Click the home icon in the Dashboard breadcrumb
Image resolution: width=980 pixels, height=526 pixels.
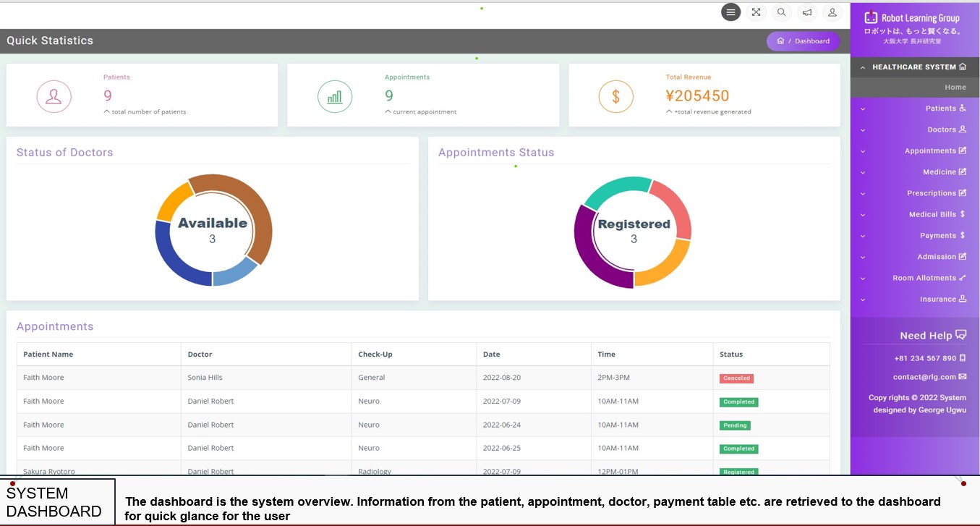pyautogui.click(x=780, y=41)
